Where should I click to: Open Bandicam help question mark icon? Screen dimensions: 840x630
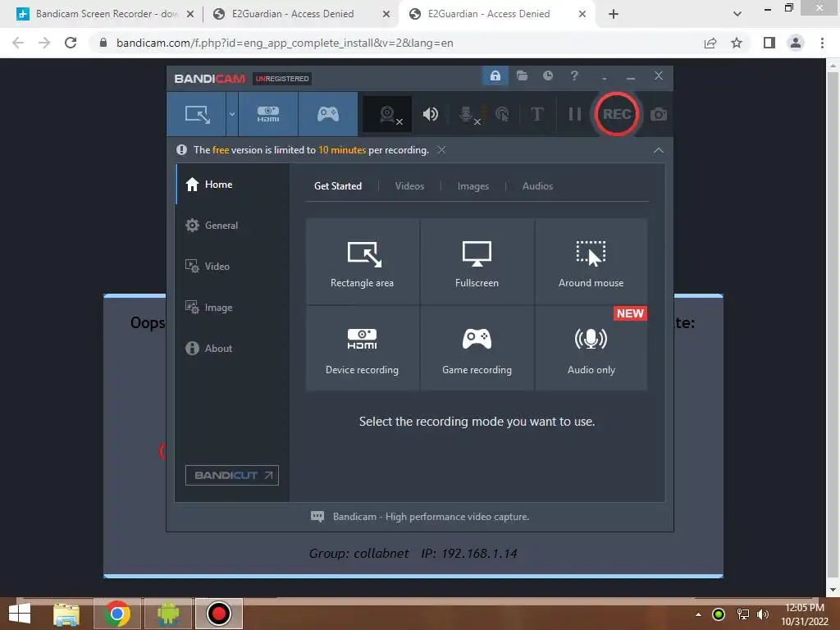point(574,75)
